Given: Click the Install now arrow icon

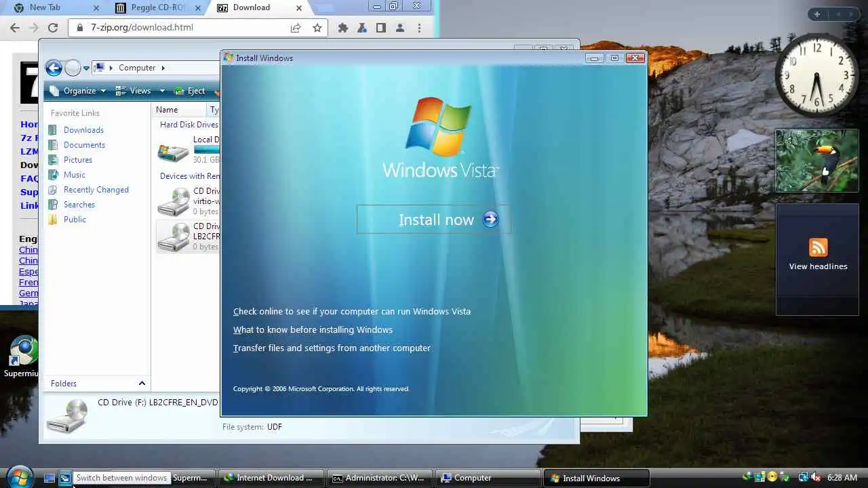Looking at the screenshot, I should (490, 220).
